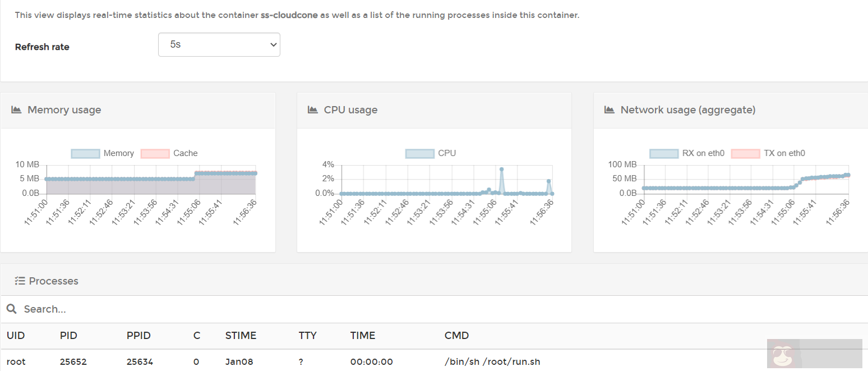Toggle the Memory legend series
This screenshot has width=868, height=371.
(103, 153)
